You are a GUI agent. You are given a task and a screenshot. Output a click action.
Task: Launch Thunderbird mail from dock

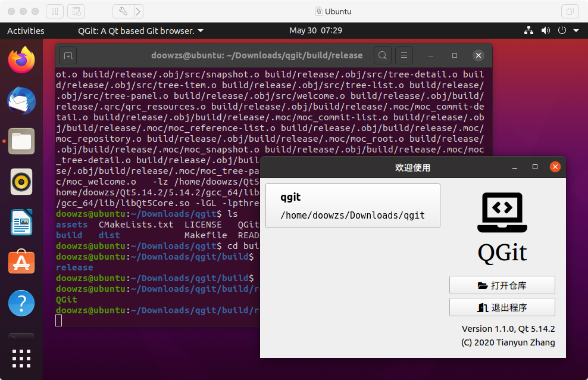21,101
